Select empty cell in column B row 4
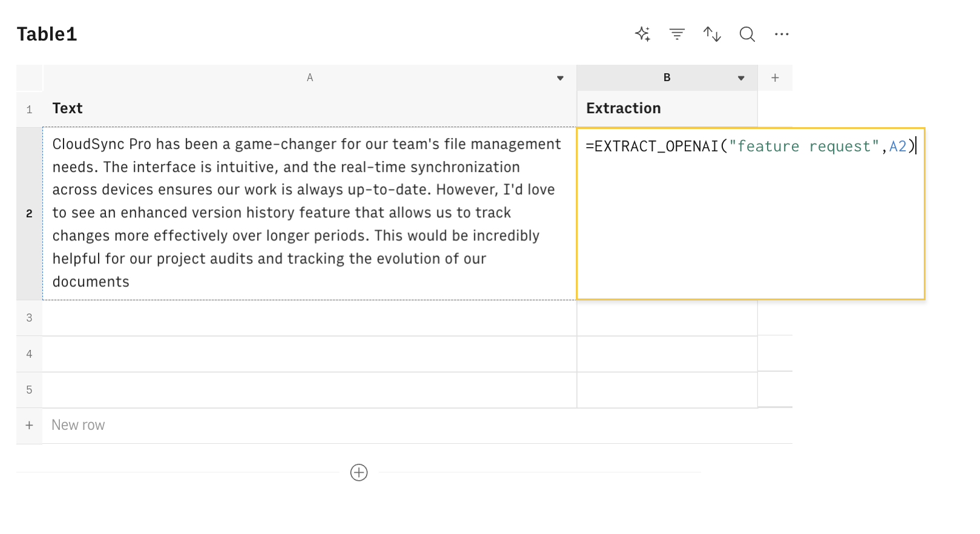This screenshot has width=980, height=534. click(x=667, y=354)
